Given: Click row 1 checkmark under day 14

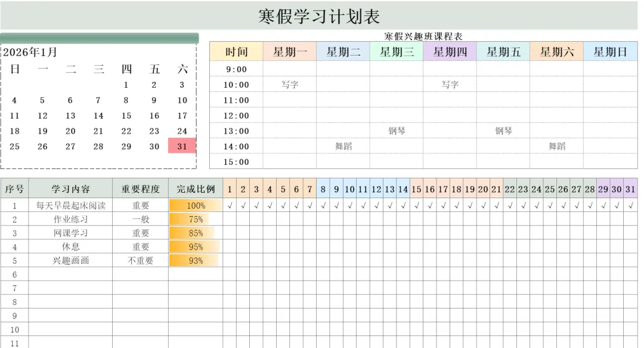Looking at the screenshot, I should pos(403,205).
